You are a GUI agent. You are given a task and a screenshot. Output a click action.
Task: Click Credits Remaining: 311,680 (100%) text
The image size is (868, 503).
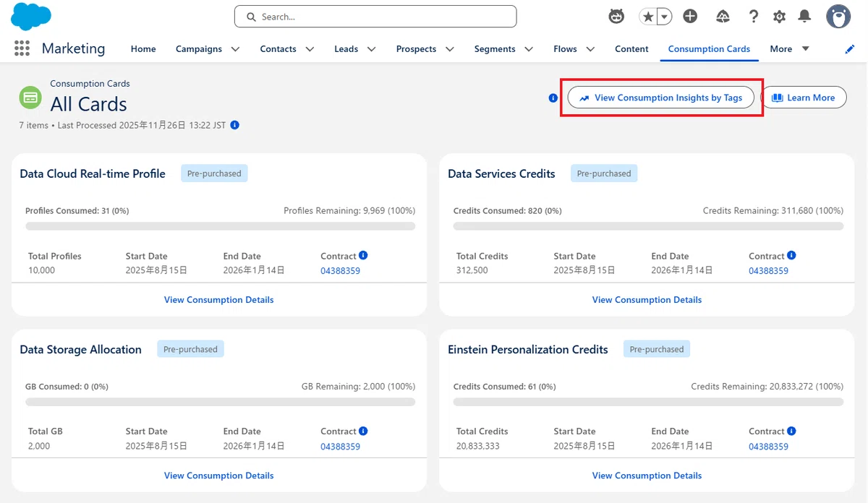[773, 211]
